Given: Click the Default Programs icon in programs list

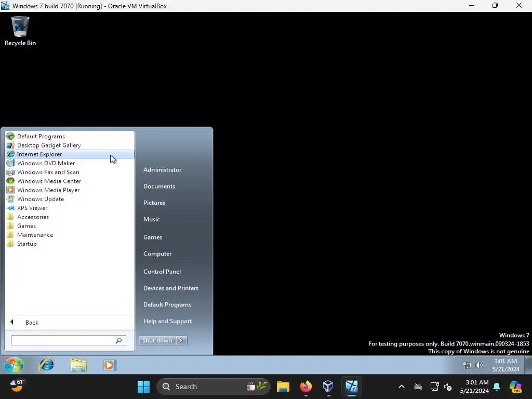Looking at the screenshot, I should [10, 136].
